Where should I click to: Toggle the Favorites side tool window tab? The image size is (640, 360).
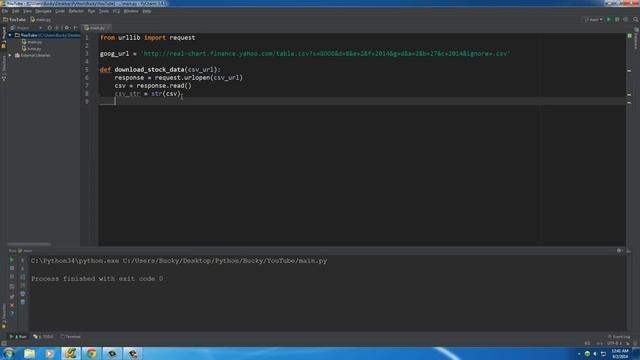4,315
